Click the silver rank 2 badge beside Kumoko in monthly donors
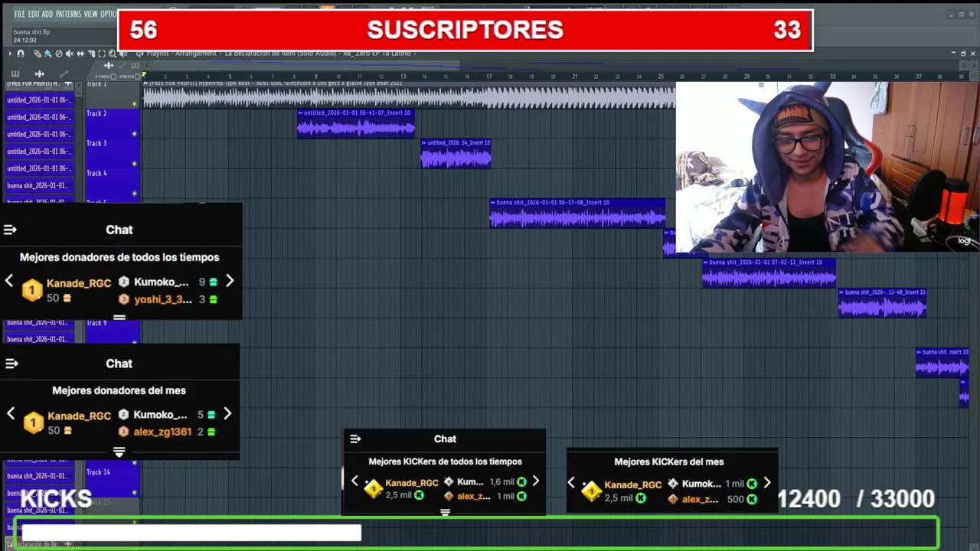This screenshot has width=980, height=551. point(124,414)
